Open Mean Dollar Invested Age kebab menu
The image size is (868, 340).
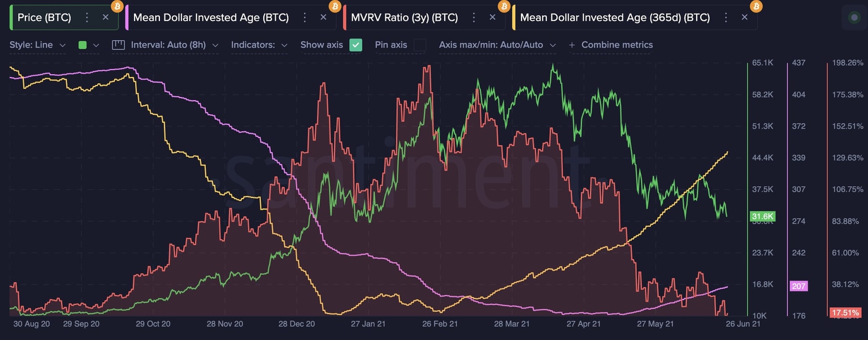(x=304, y=18)
